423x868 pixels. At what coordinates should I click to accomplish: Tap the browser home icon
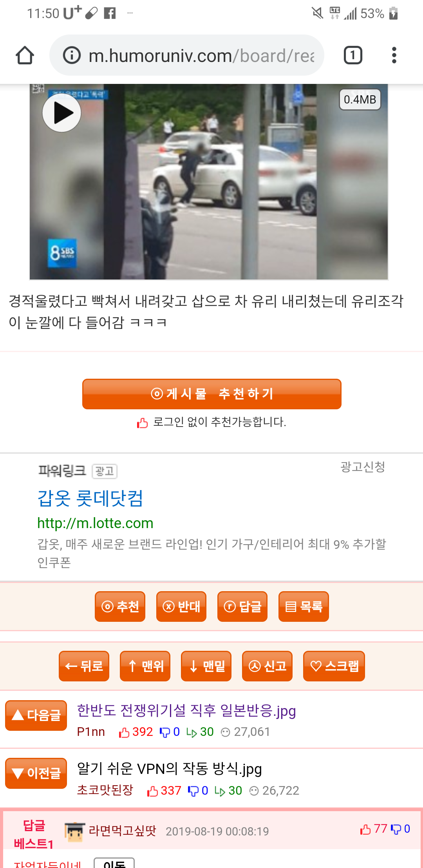coord(25,55)
